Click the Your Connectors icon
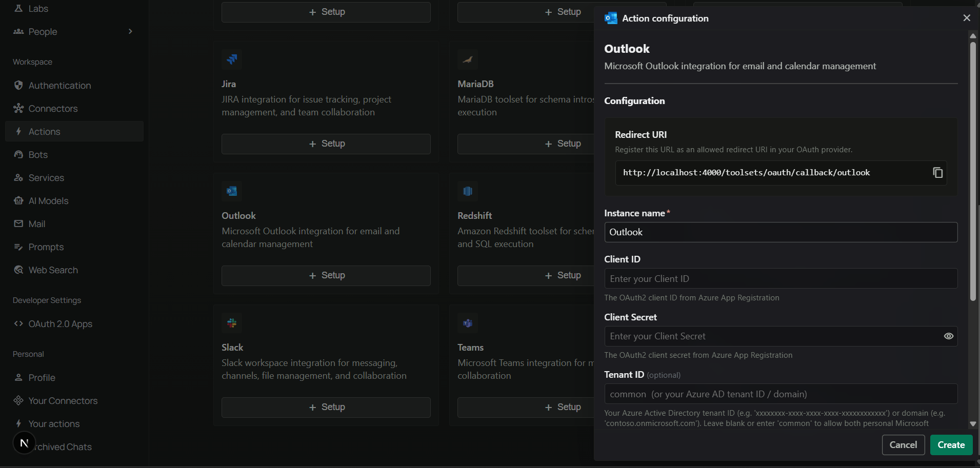The image size is (980, 468). click(18, 400)
